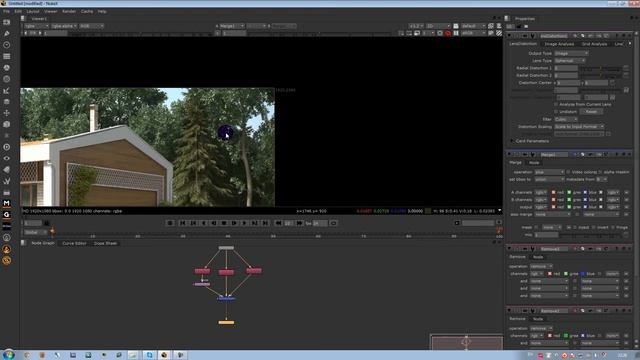Open the File menu
Screen dimensions: 640x360
pos(6,11)
